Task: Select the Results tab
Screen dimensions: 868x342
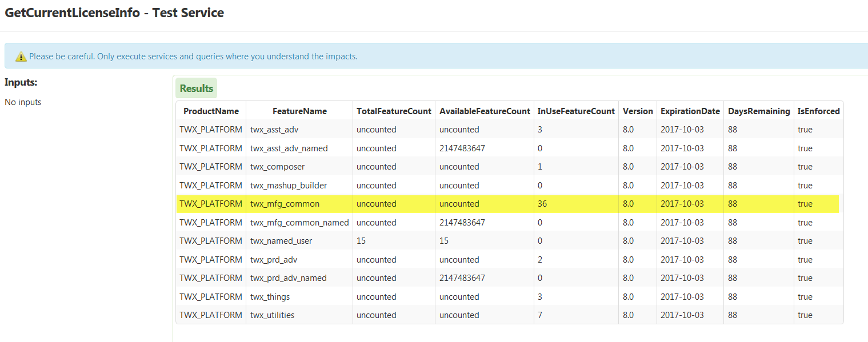Action: click(x=196, y=88)
